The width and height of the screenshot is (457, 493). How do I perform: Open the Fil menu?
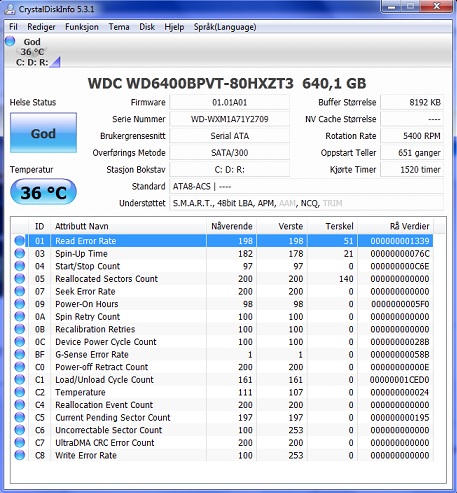(x=13, y=27)
